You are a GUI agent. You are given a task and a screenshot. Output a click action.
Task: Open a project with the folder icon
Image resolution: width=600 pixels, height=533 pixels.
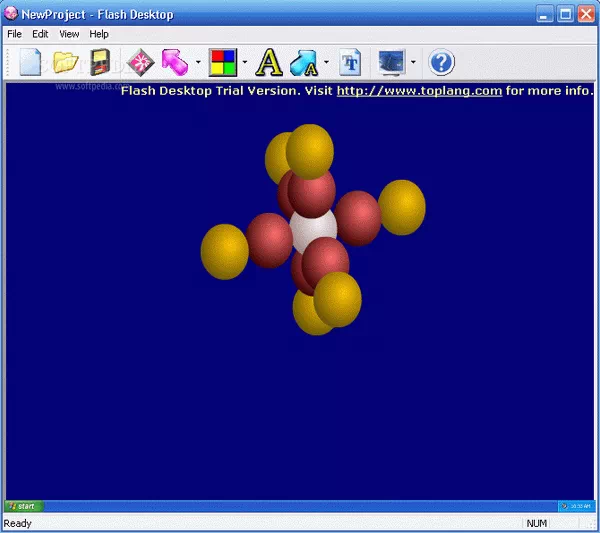pyautogui.click(x=65, y=63)
